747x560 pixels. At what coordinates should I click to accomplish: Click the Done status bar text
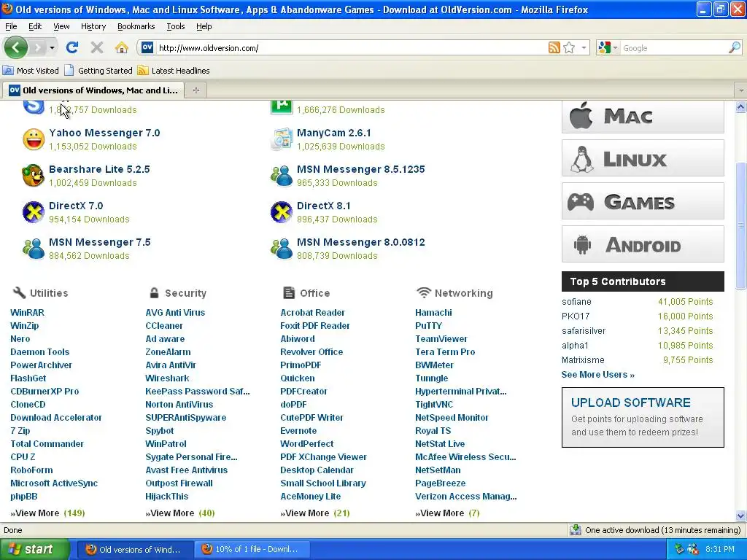tap(13, 530)
